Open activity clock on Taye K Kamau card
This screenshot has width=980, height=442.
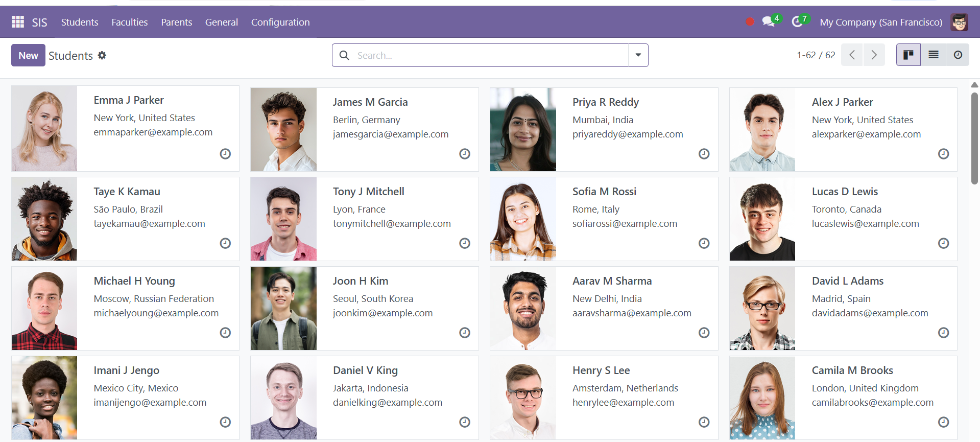[225, 243]
